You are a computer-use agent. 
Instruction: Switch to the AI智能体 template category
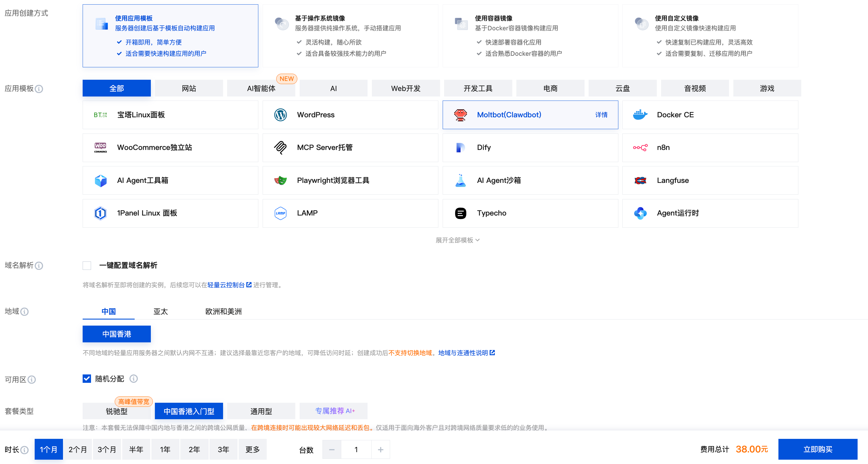point(261,88)
